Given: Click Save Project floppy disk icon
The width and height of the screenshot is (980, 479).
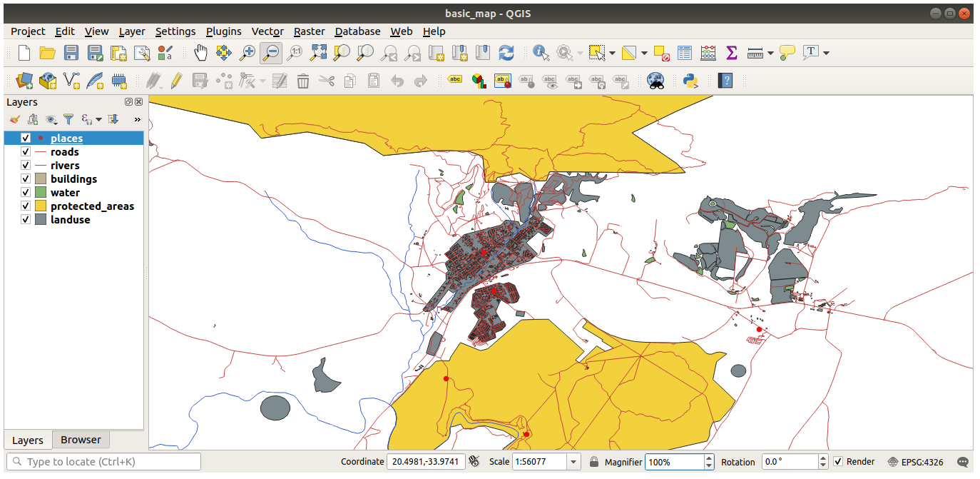Looking at the screenshot, I should pyautogui.click(x=71, y=53).
